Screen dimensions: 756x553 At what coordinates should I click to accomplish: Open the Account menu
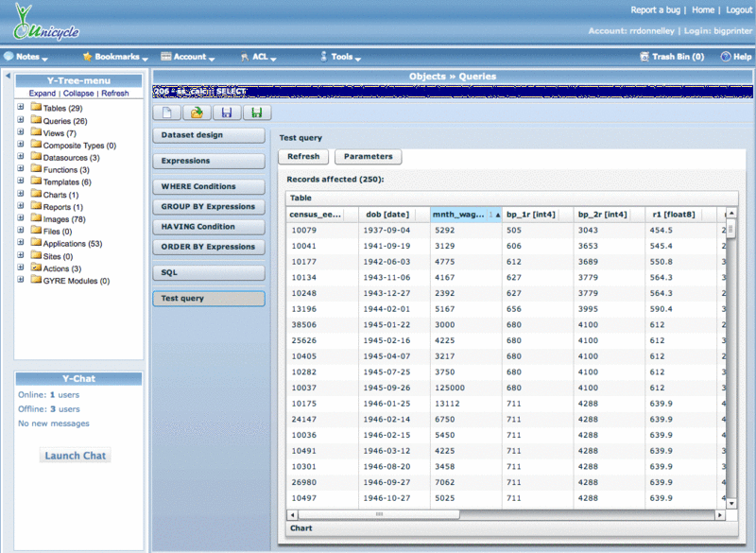(x=189, y=57)
